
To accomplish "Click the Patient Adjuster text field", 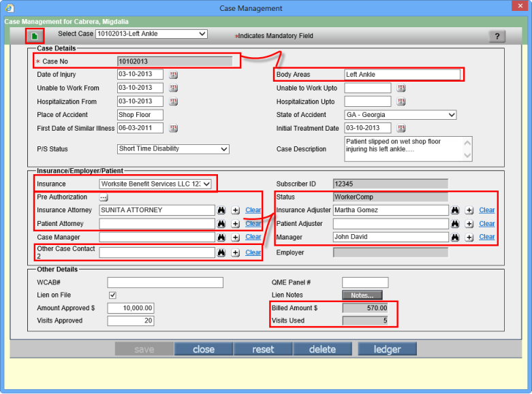I will point(391,224).
